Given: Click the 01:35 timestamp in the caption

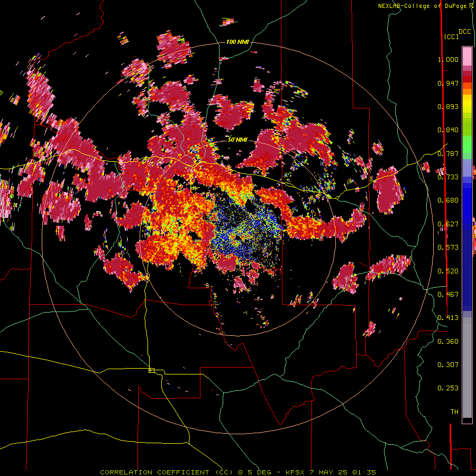Looking at the screenshot, I should coord(364,472).
